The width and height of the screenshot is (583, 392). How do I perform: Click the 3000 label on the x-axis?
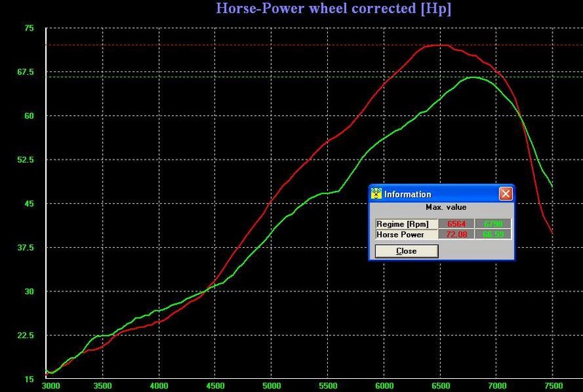pos(51,385)
